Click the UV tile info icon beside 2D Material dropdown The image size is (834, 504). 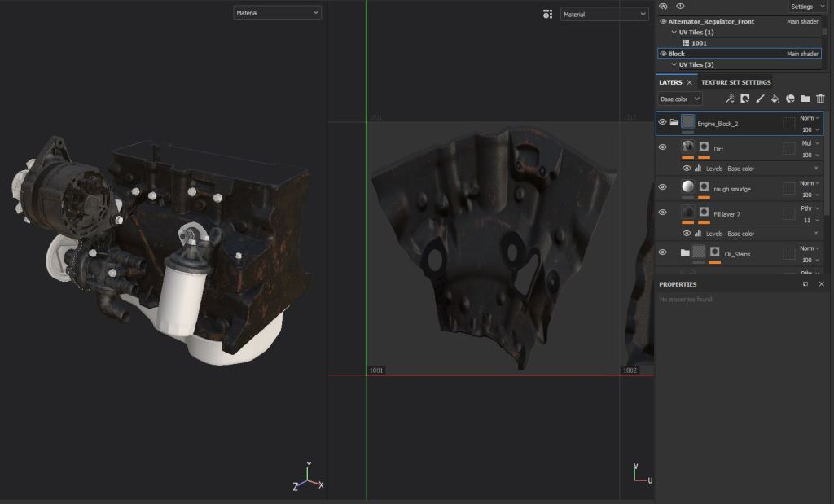click(547, 14)
